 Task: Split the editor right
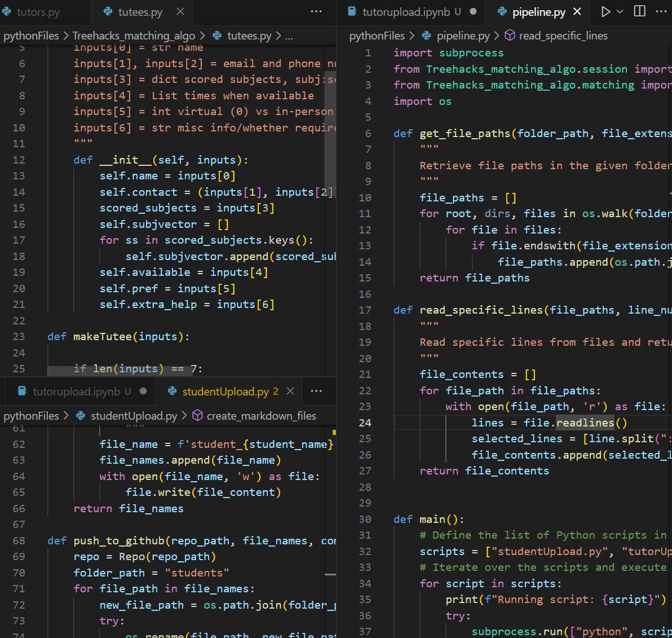click(x=639, y=12)
